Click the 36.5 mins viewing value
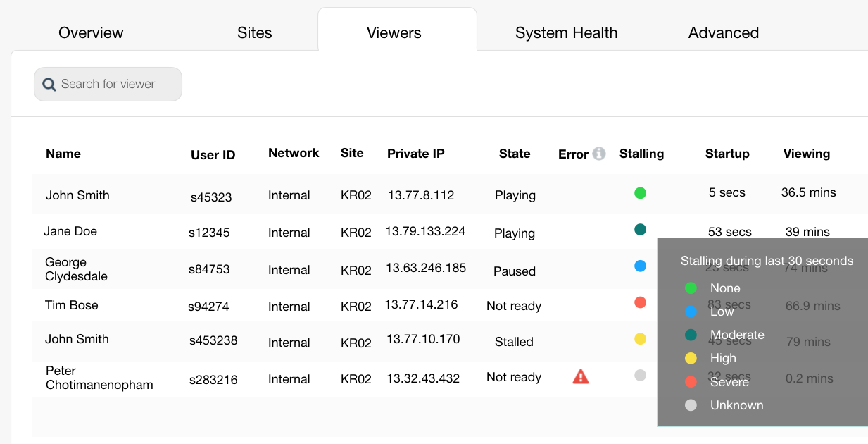 (x=809, y=192)
